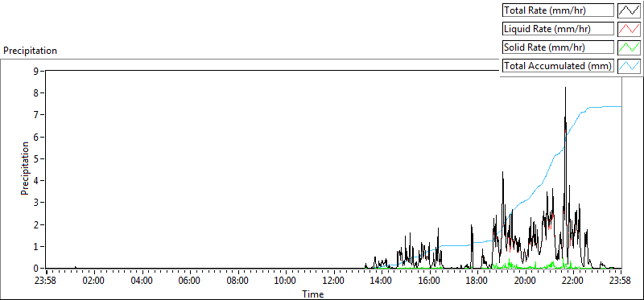This screenshot has height=300, width=644.
Task: Click the Solid Rate green plot icon
Action: (630, 47)
